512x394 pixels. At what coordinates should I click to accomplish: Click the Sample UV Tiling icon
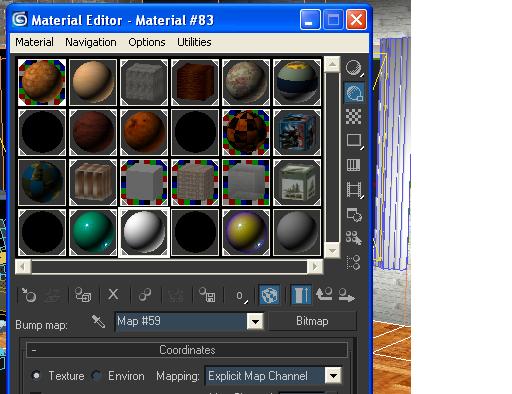[x=354, y=141]
